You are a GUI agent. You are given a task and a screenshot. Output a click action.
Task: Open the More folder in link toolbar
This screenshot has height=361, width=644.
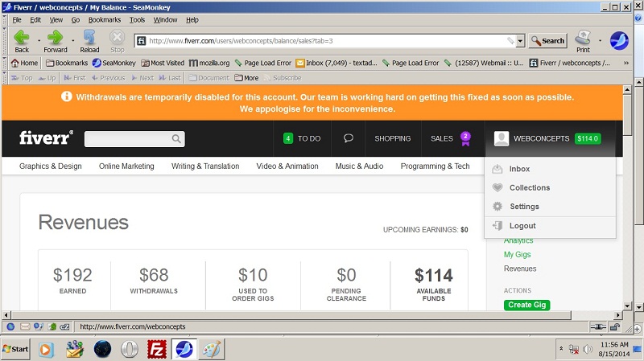coord(246,78)
